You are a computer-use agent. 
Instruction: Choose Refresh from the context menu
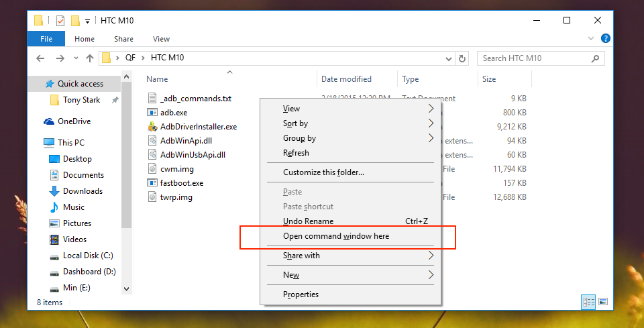tap(351, 153)
